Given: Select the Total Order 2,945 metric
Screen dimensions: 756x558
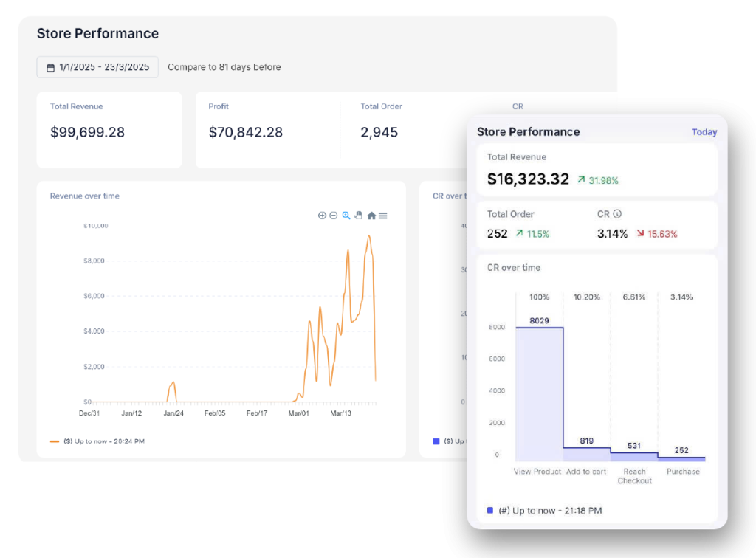Looking at the screenshot, I should pos(379,132).
